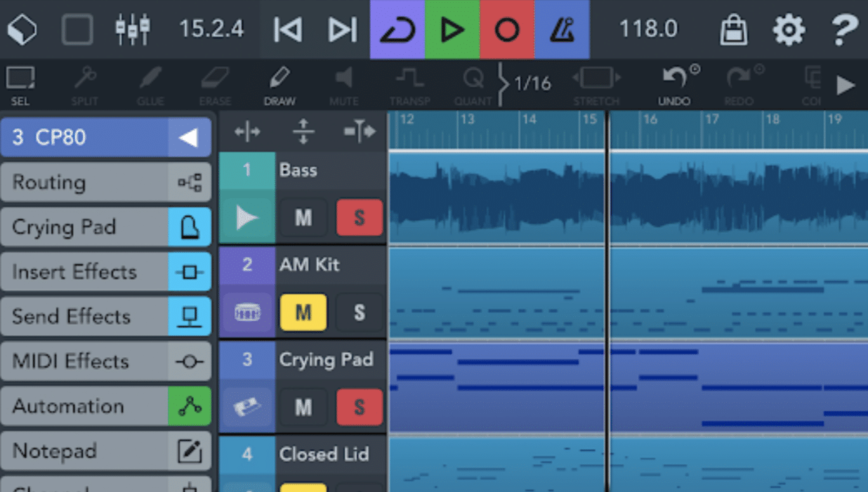
Task: Toggle horizontal track zoom arrows
Action: click(x=247, y=131)
